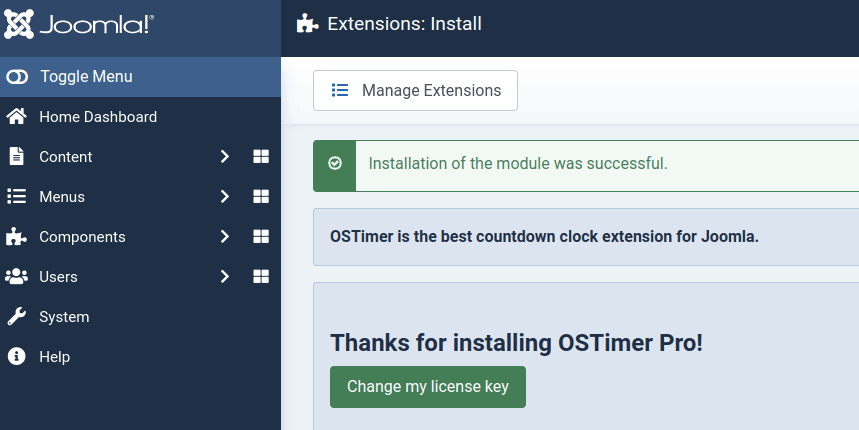The width and height of the screenshot is (859, 430).
Task: Open the Menus menu item
Action: (x=62, y=197)
